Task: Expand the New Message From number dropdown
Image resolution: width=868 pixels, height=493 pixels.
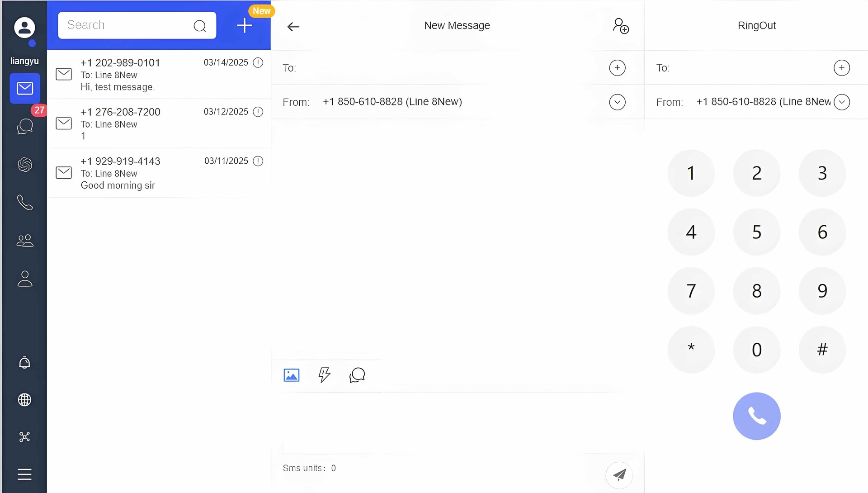Action: pyautogui.click(x=617, y=102)
